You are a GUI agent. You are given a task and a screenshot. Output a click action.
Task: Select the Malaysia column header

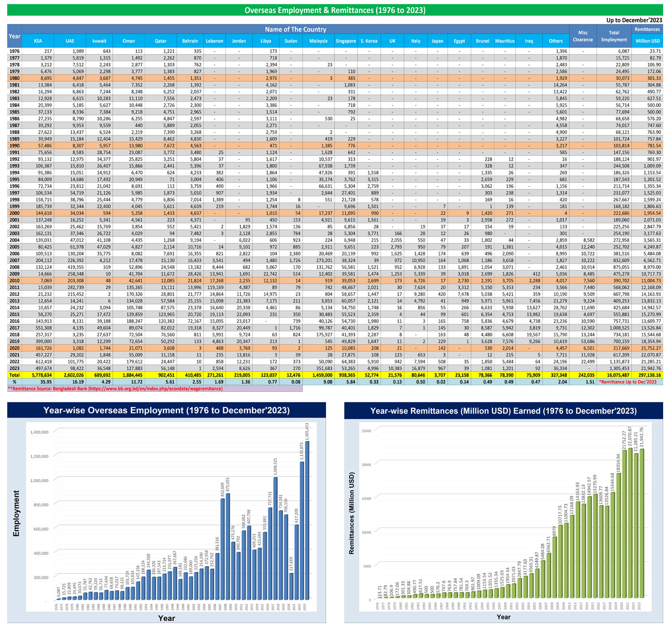[x=318, y=41]
